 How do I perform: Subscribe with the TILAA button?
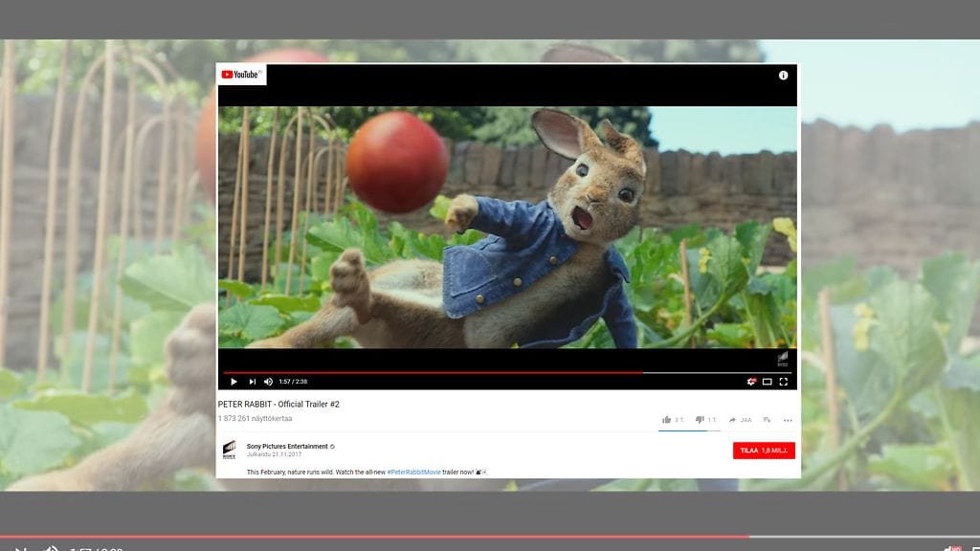764,450
